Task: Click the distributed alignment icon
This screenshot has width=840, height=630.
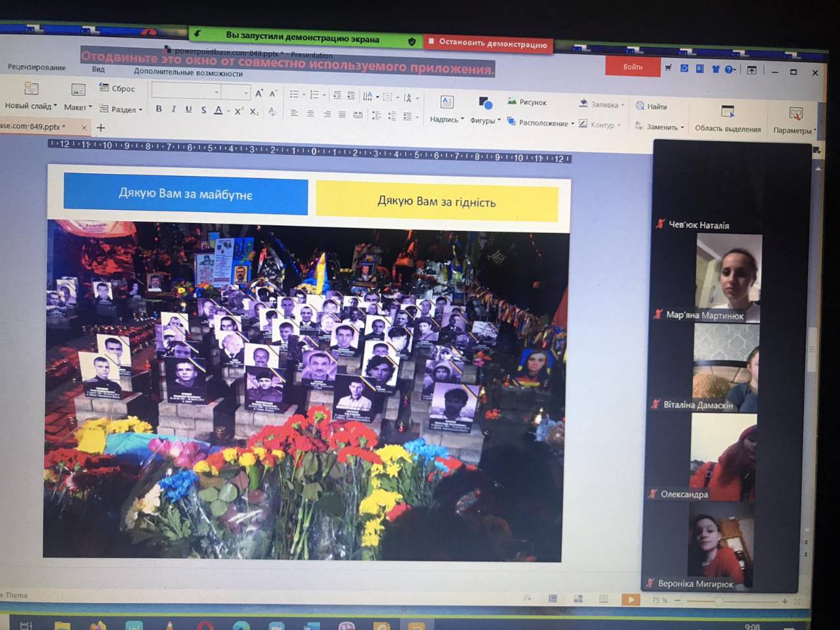Action: pyautogui.click(x=358, y=115)
